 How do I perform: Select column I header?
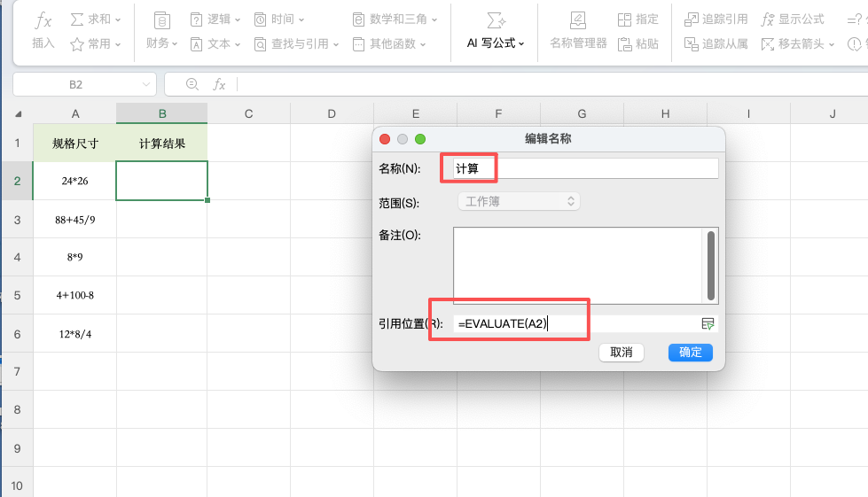pos(748,113)
